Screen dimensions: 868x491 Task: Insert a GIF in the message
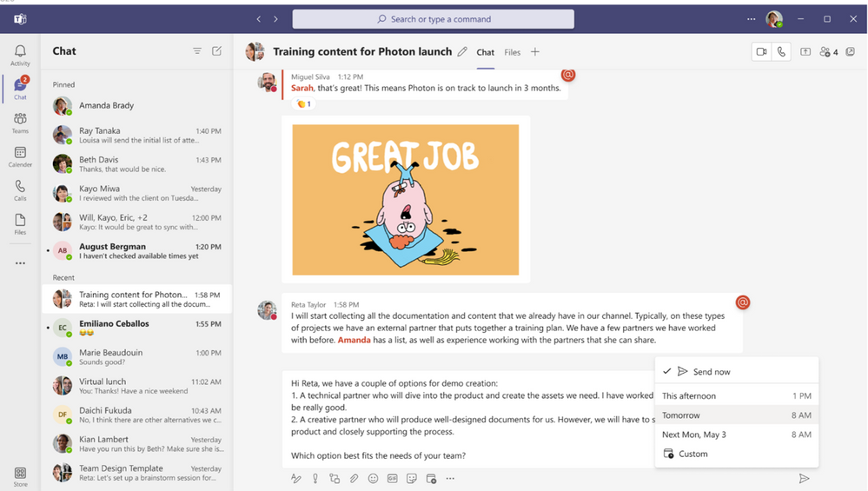tap(393, 478)
